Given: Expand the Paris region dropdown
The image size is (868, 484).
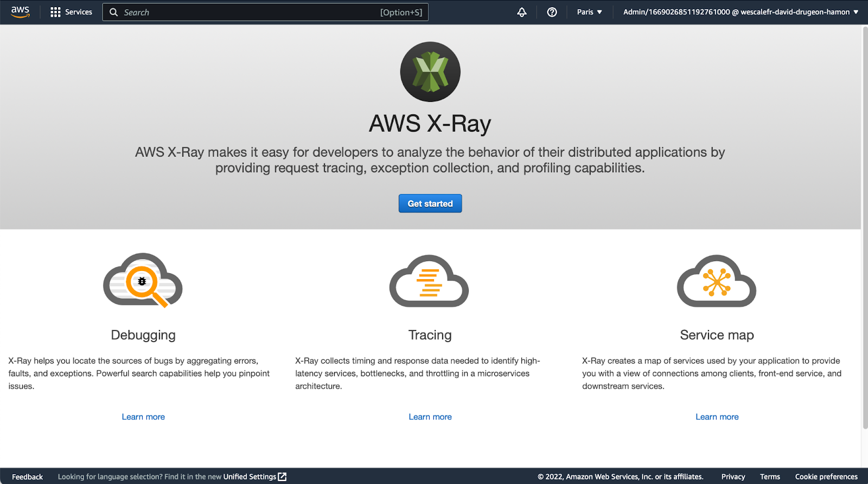Looking at the screenshot, I should pyautogui.click(x=589, y=12).
